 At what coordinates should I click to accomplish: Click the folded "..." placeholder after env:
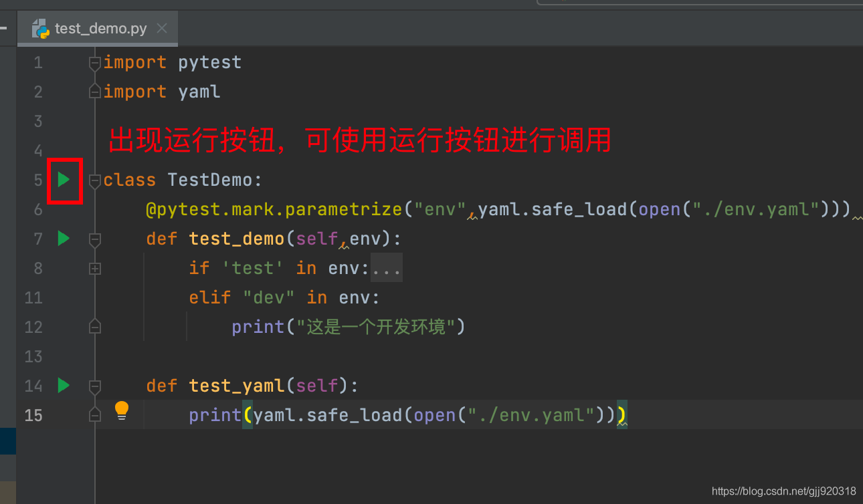(x=387, y=268)
